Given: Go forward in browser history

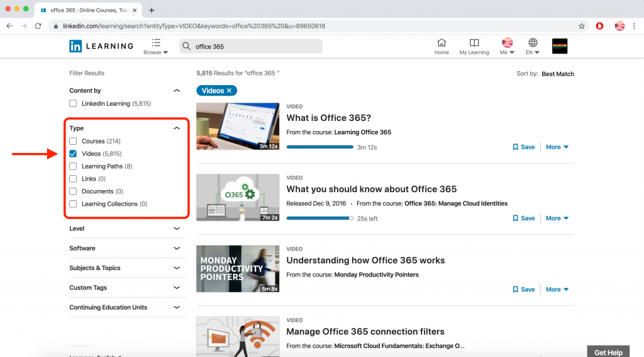Looking at the screenshot, I should click(24, 26).
